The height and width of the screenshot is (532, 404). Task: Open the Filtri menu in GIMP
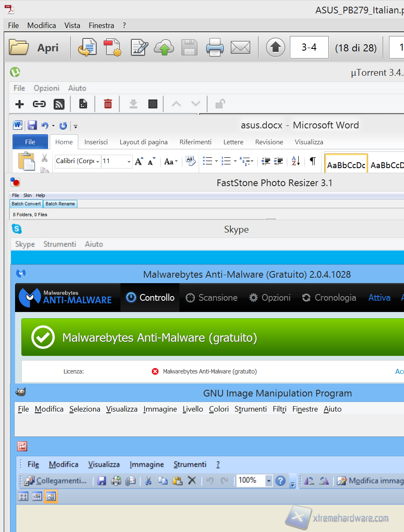(x=279, y=409)
